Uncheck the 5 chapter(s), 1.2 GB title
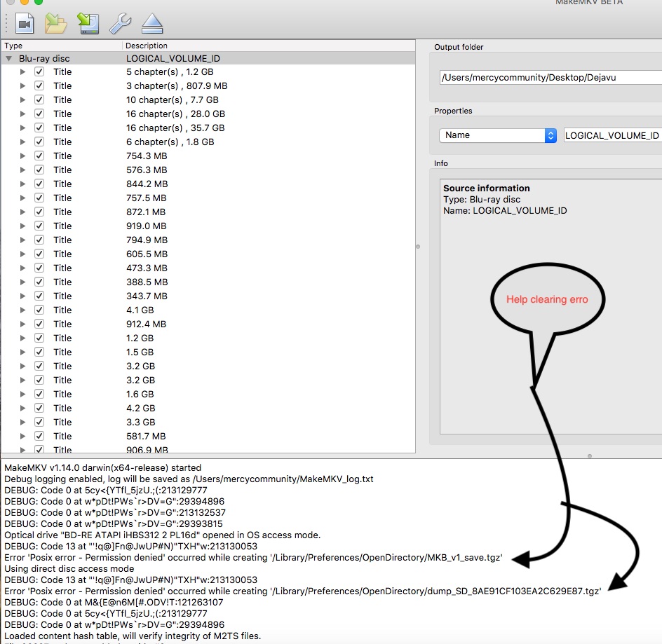This screenshot has height=644, width=662. [x=39, y=71]
